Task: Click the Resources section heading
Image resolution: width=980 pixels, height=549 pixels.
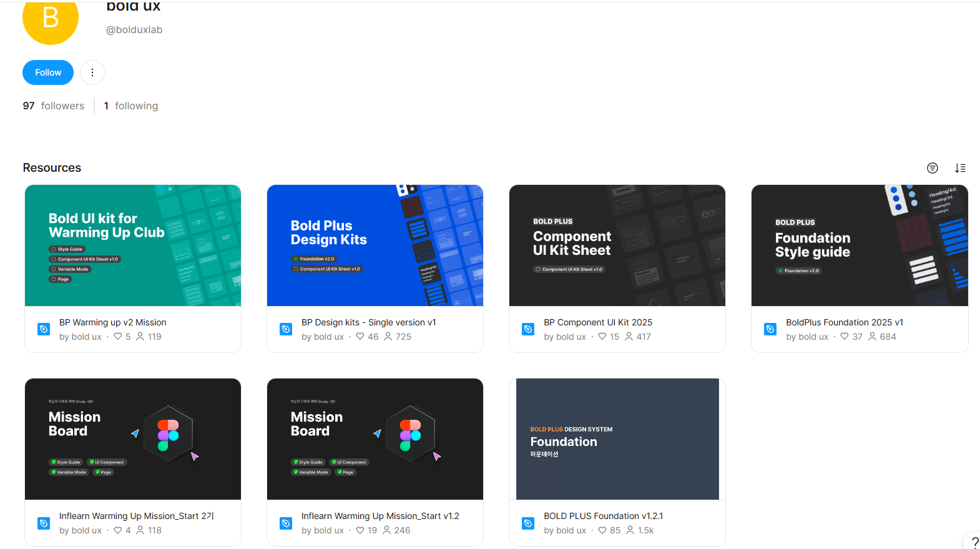Action: click(52, 167)
